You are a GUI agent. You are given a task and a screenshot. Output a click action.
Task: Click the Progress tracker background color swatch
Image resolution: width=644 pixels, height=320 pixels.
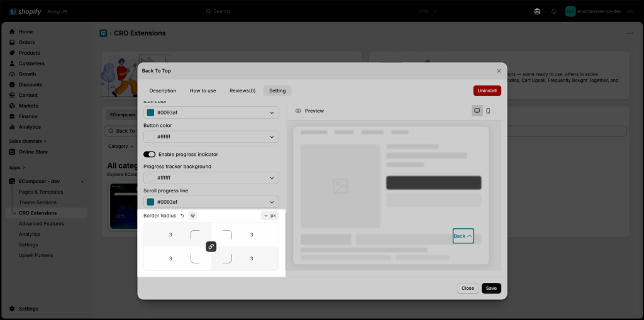[x=151, y=178]
